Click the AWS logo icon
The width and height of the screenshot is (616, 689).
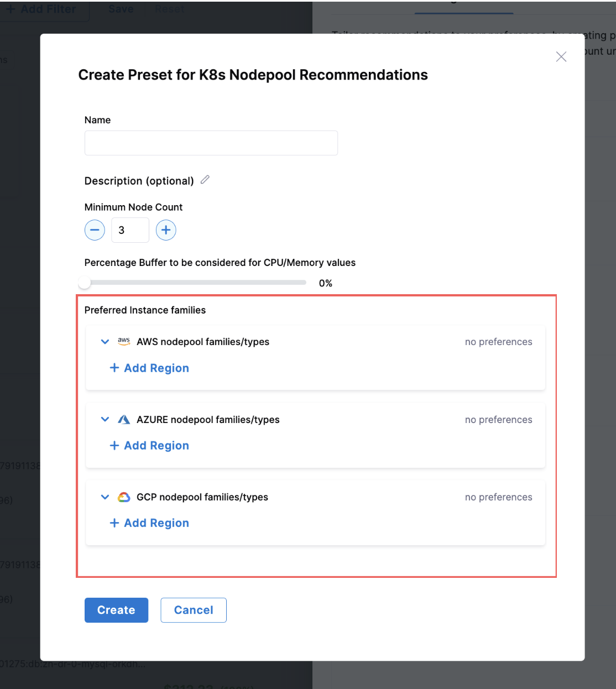click(124, 342)
